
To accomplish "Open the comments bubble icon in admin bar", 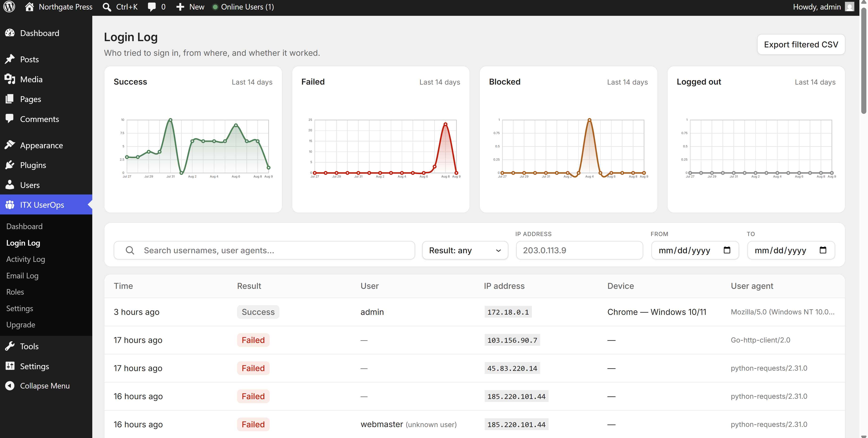I will [152, 7].
